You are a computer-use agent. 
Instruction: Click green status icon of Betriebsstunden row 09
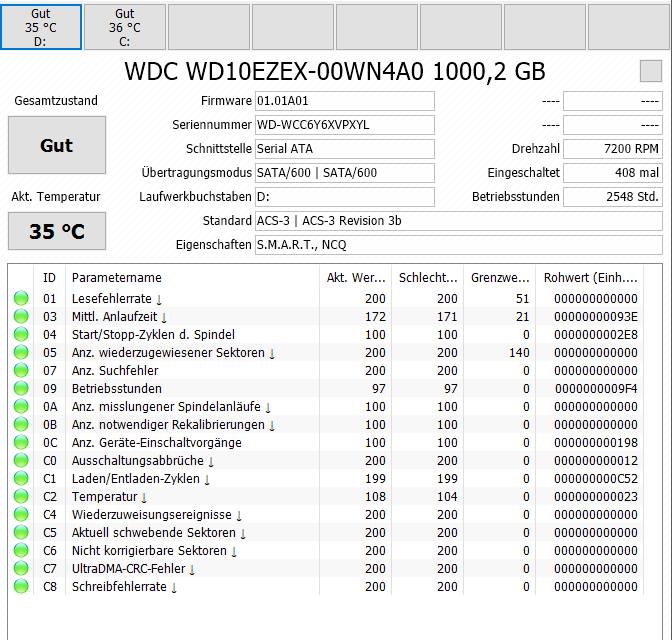21,388
